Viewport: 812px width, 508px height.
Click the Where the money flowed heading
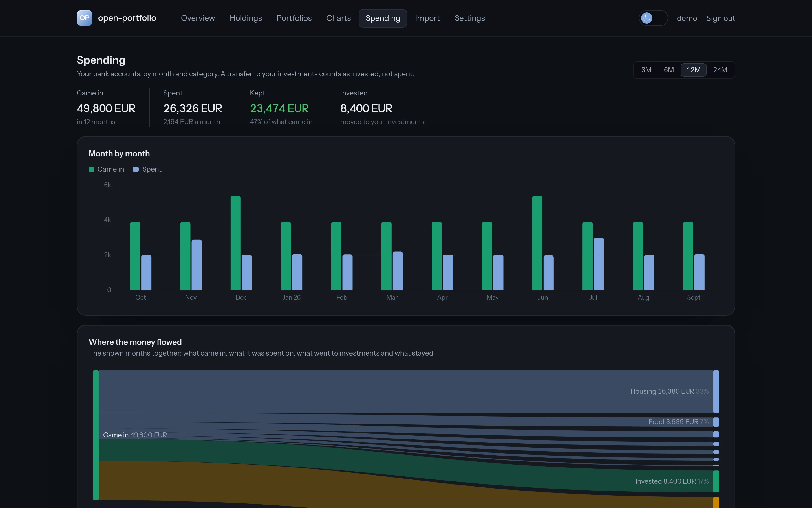coord(135,342)
